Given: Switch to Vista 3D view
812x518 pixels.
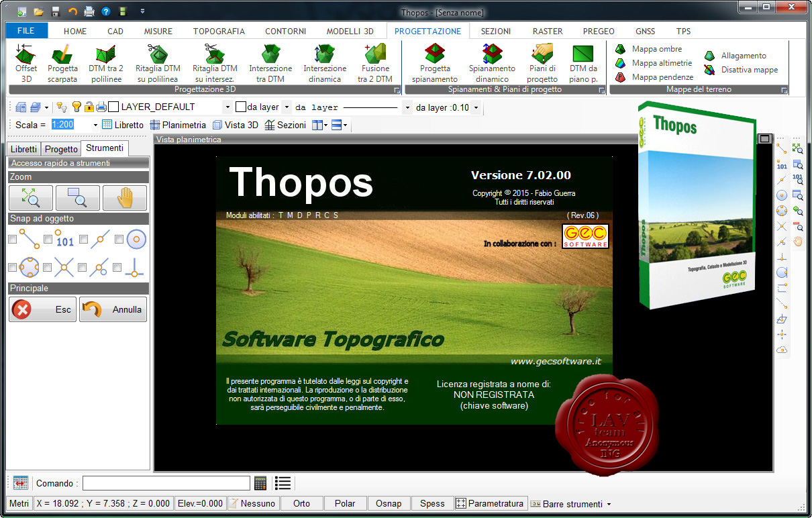Looking at the screenshot, I should [x=236, y=125].
